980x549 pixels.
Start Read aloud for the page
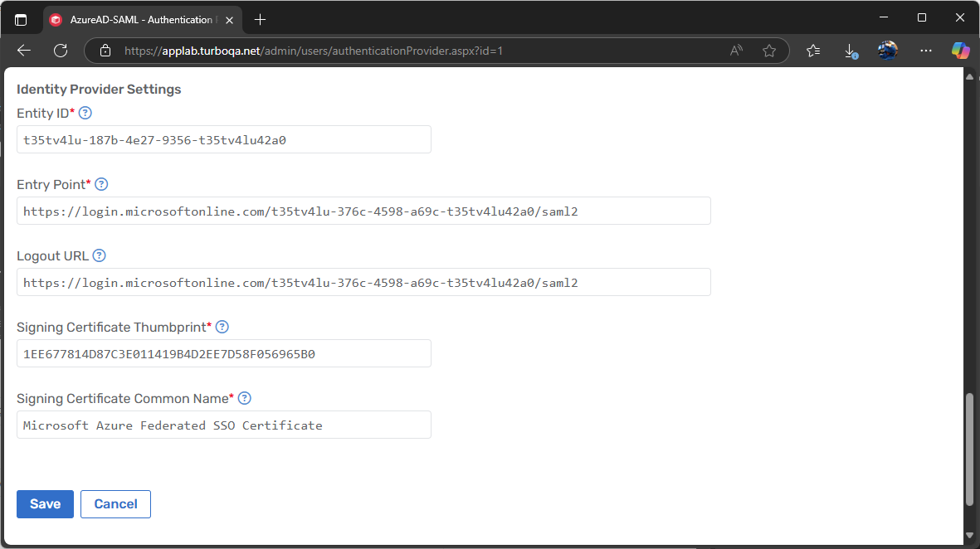point(735,50)
